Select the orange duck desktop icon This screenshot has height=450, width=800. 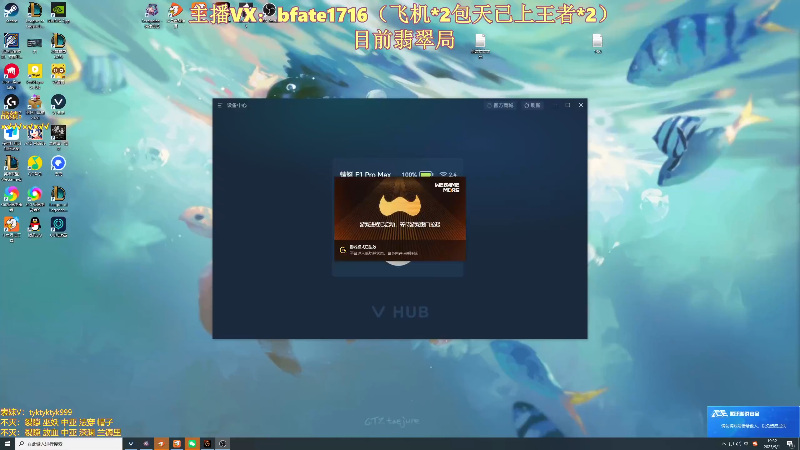(11, 225)
